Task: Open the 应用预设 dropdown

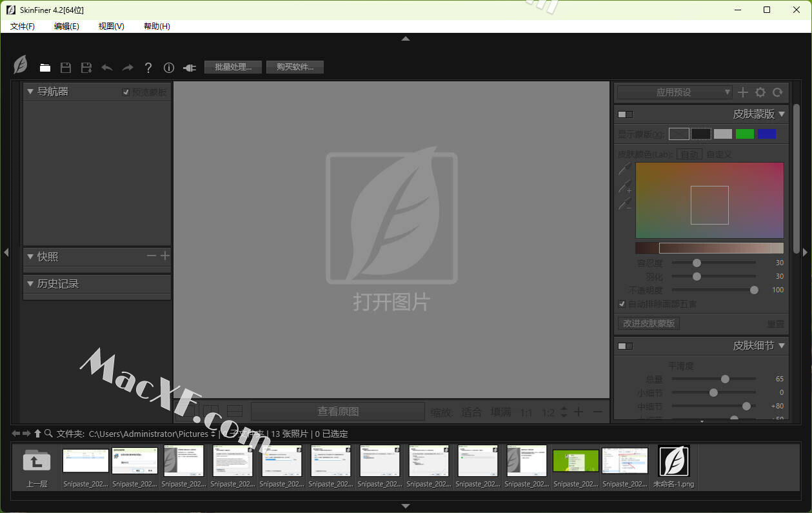Action: (x=674, y=92)
